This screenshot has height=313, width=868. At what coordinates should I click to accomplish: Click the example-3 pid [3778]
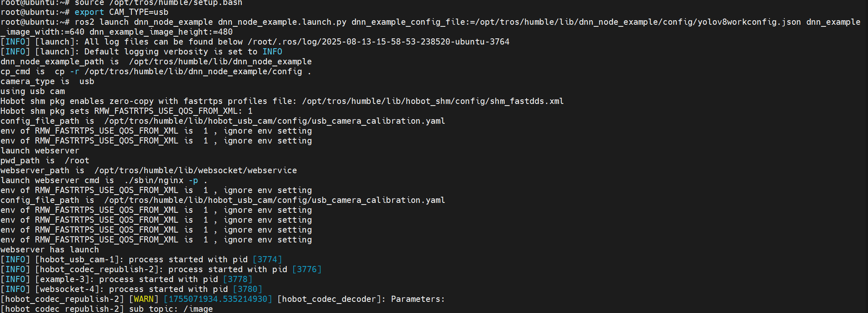238,279
